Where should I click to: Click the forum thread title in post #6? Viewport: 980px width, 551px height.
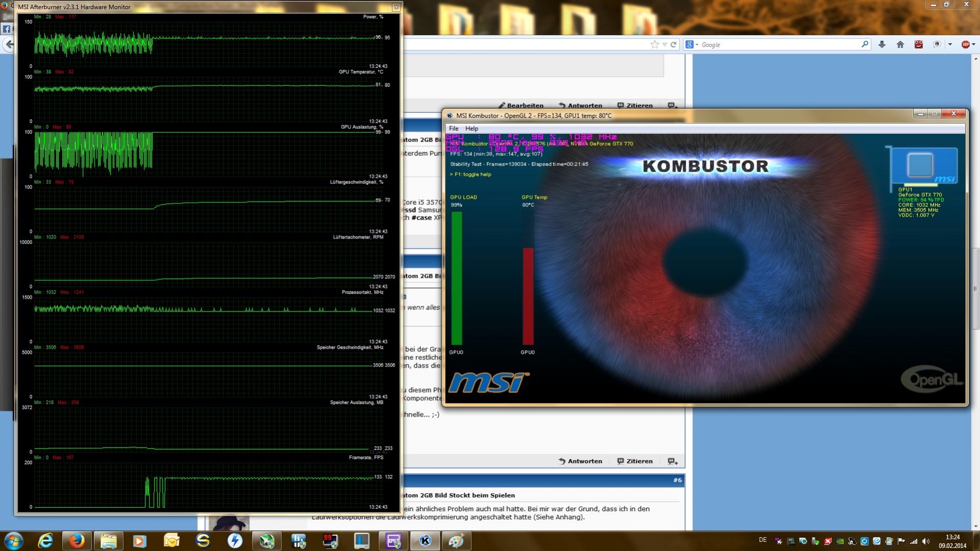tap(459, 495)
